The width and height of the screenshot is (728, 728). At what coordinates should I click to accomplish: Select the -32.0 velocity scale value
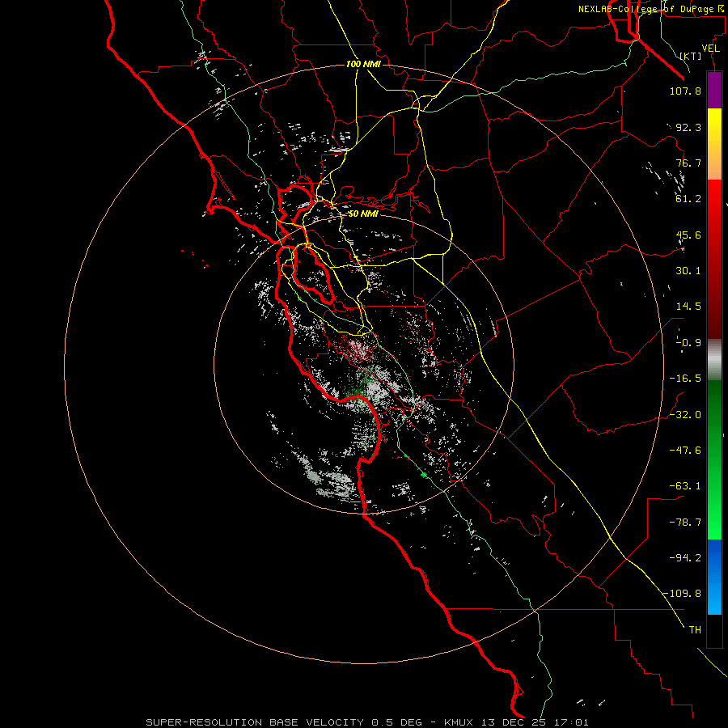point(685,415)
